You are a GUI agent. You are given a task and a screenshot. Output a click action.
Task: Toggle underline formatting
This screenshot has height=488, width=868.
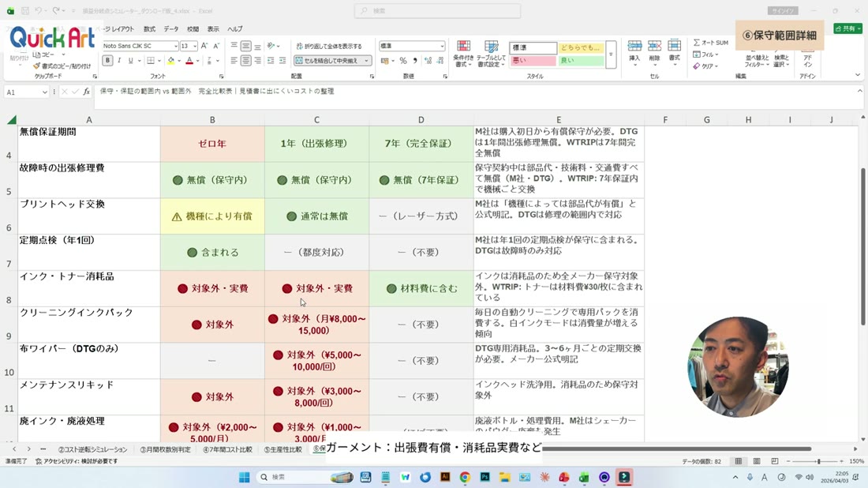[131, 60]
